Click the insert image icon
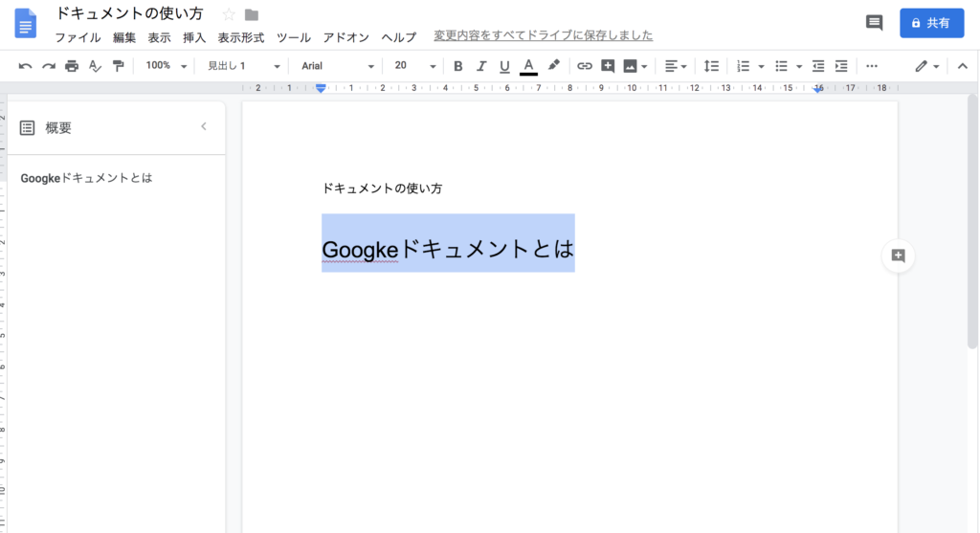980x533 pixels. click(630, 66)
